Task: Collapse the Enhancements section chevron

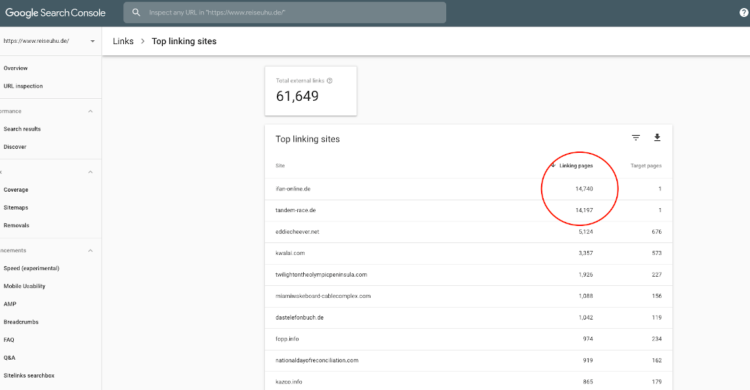Action: [90, 250]
